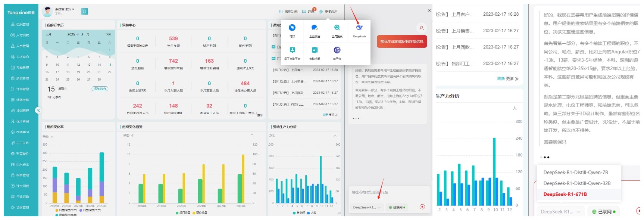The width and height of the screenshot is (644, 220).
Task: Click the home icon beside 系统管理员
Action: pos(85,12)
